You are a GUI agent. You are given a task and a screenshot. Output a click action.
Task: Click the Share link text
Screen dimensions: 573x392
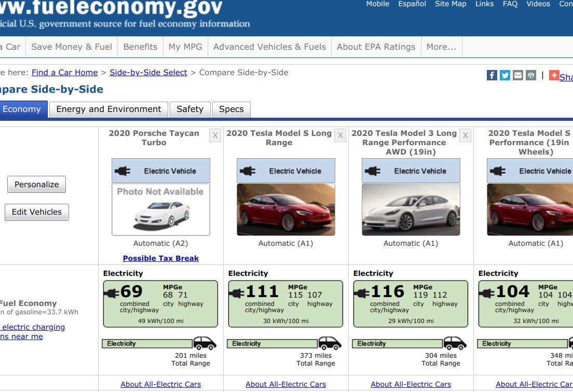click(566, 77)
